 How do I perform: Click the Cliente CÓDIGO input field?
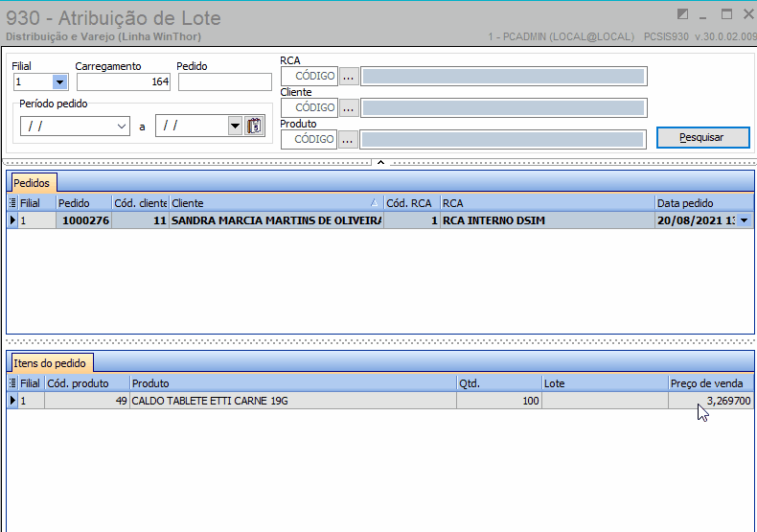[310, 107]
